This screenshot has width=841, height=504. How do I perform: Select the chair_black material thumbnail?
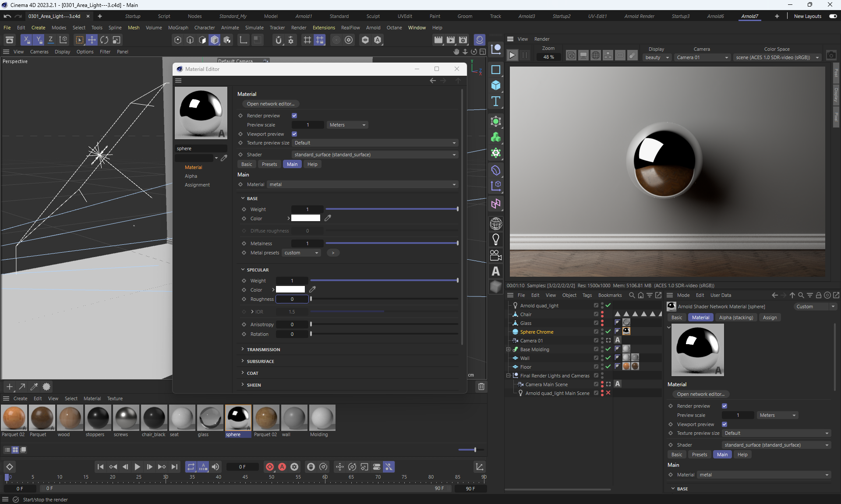point(154,418)
